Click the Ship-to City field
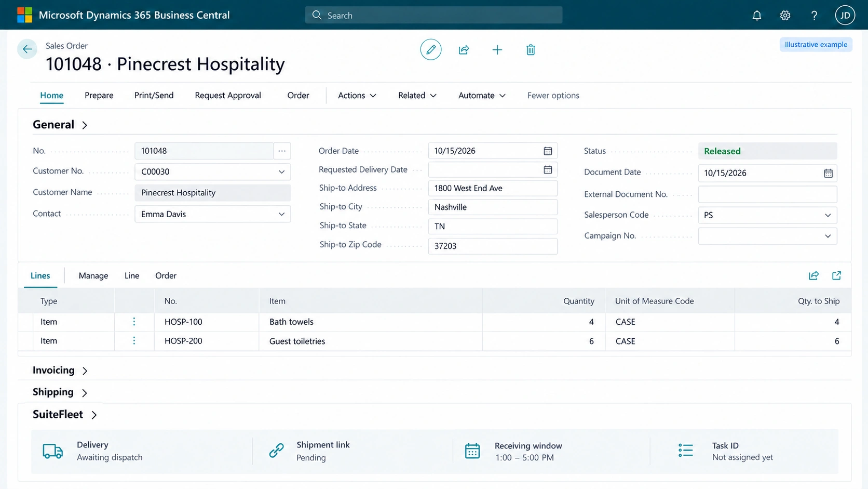This screenshot has height=489, width=868. coord(493,207)
